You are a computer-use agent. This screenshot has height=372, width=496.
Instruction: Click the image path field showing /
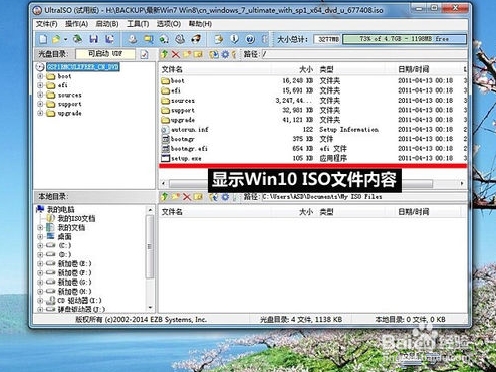(364, 54)
